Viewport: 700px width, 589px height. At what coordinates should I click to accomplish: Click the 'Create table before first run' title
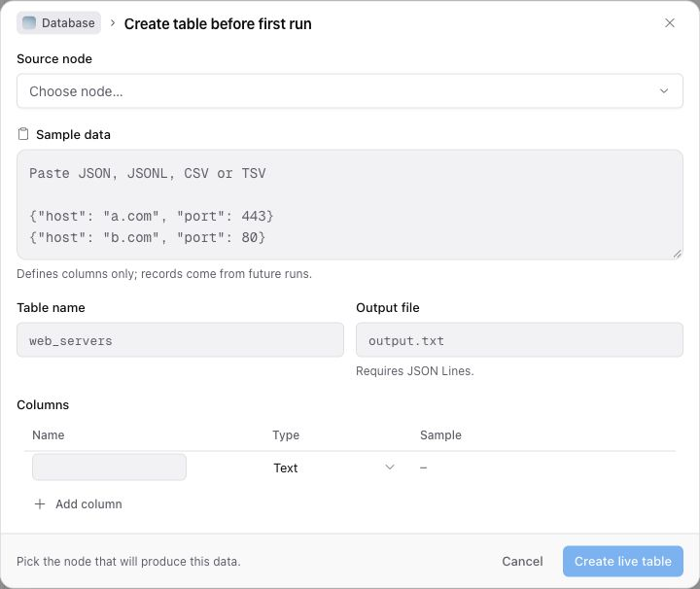(x=218, y=23)
